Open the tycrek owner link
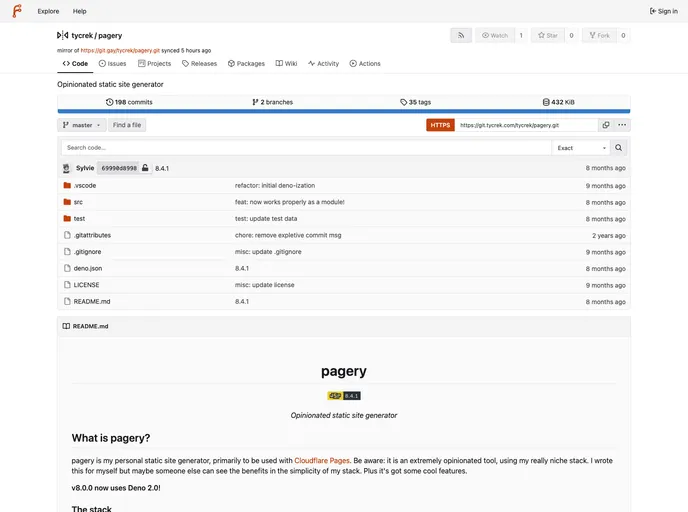This screenshot has height=512, width=688. tap(82, 36)
